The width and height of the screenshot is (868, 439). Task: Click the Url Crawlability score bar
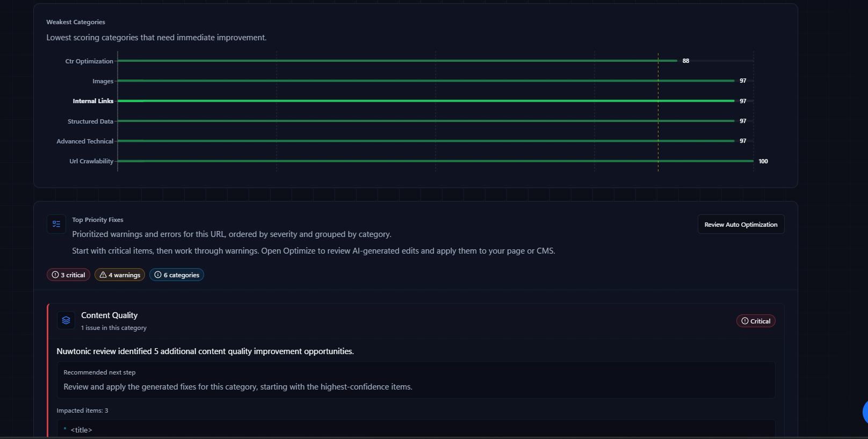(436, 161)
